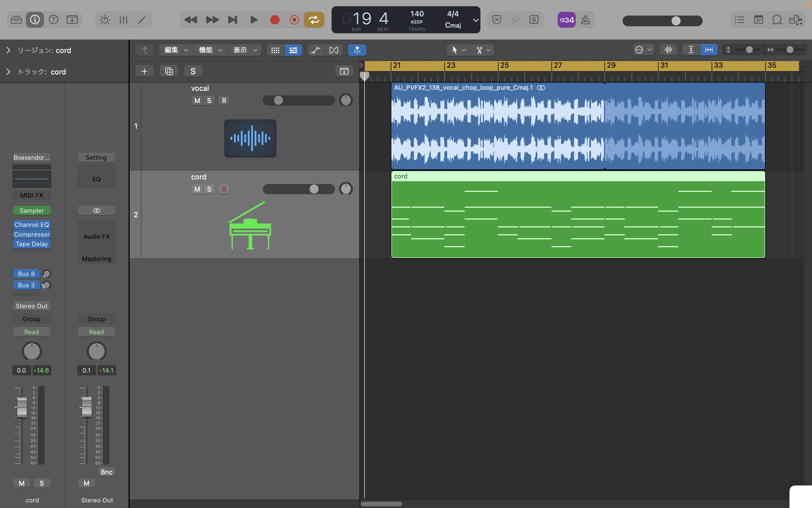This screenshot has width=812, height=508.
Task: Go to end with skip button
Action: click(233, 20)
